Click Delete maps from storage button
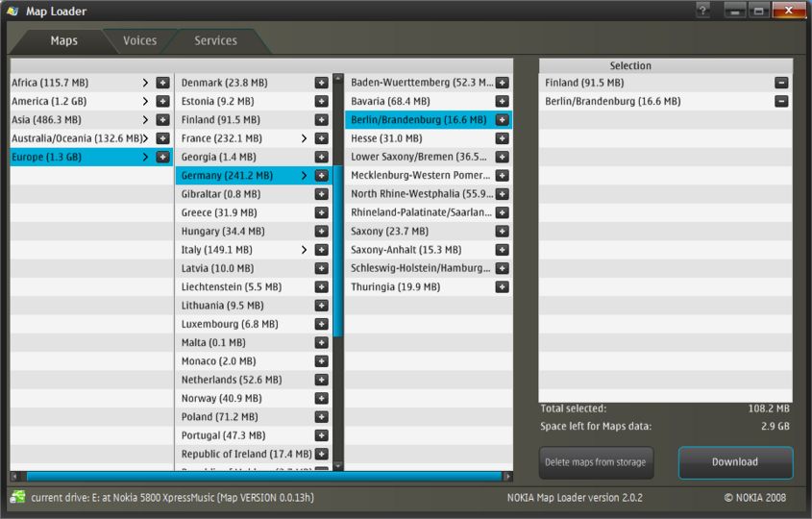Image resolution: width=812 pixels, height=519 pixels. tap(596, 462)
